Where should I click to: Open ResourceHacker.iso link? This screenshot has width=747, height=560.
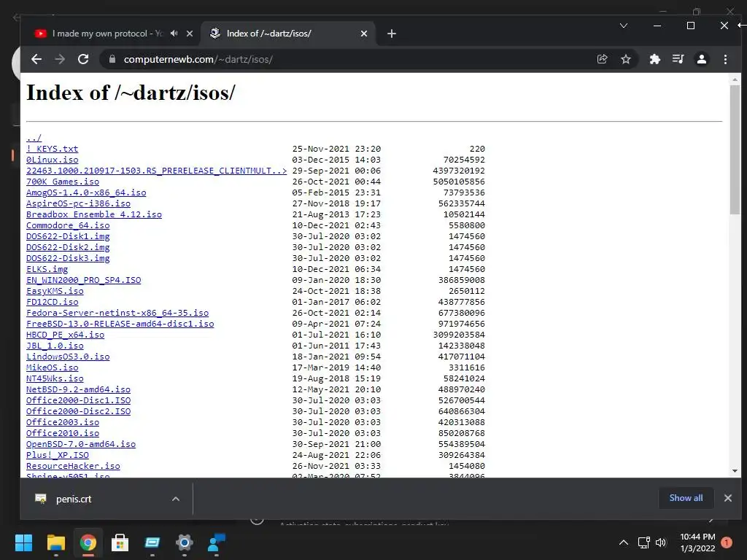coord(73,467)
